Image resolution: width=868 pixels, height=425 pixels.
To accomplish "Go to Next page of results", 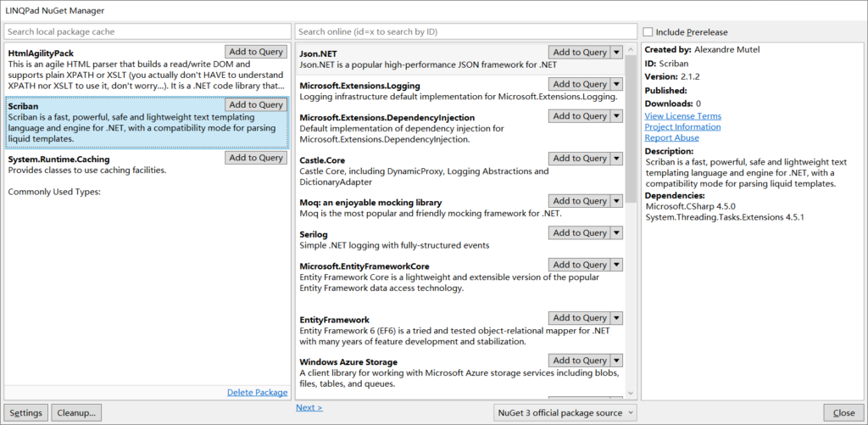I will 309,407.
